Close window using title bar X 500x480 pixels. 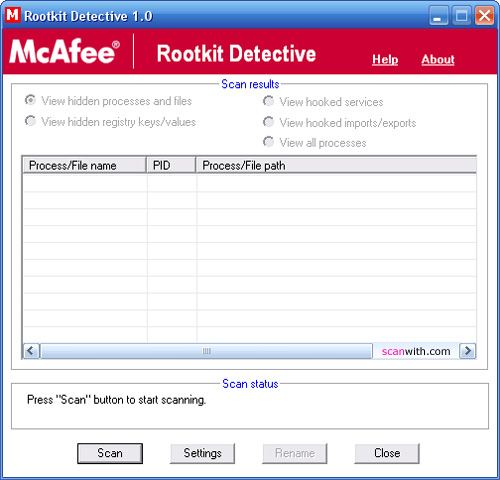click(x=484, y=16)
